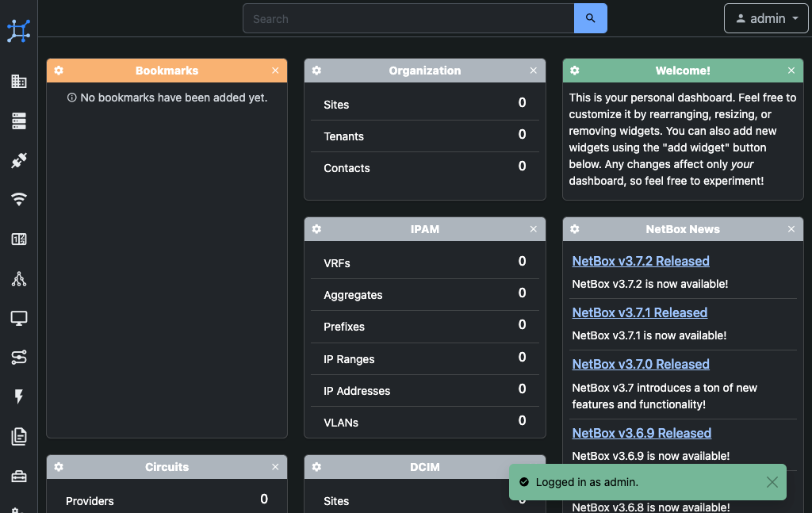Viewport: 812px width, 513px height.
Task: Open the VPN/overlay tree sidebar icon
Action: pos(19,279)
